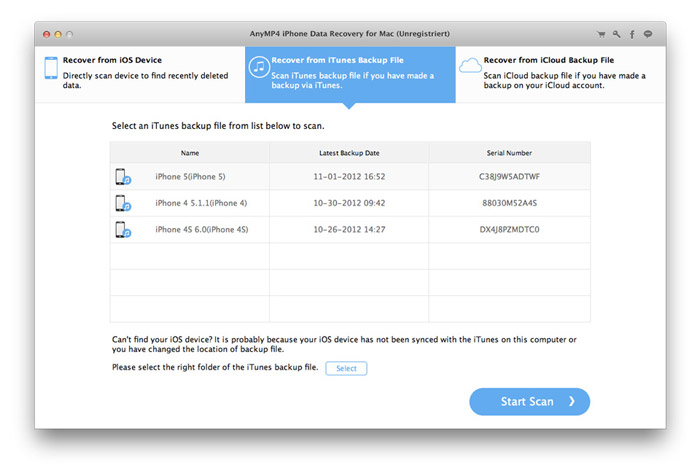Switch to Recover from iOS Device tab
The width and height of the screenshot is (700, 476).
(x=140, y=73)
